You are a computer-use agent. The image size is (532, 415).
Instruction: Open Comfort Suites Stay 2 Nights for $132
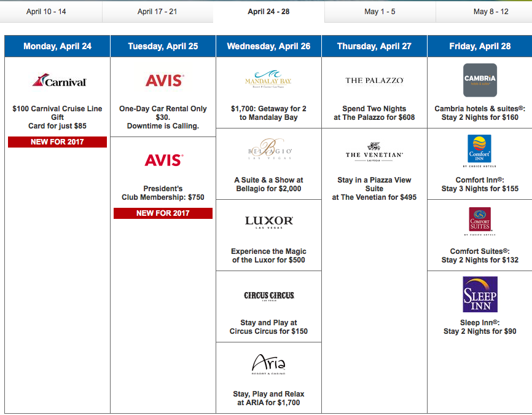pos(480,256)
